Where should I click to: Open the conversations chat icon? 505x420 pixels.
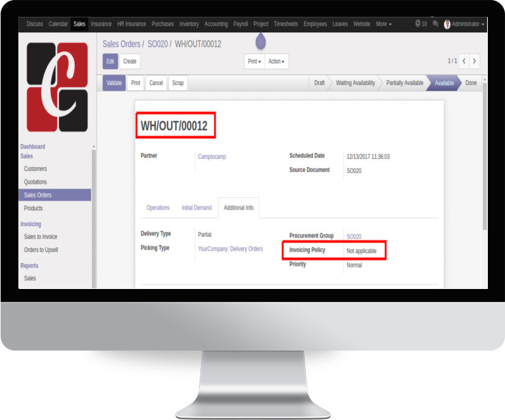click(x=435, y=24)
